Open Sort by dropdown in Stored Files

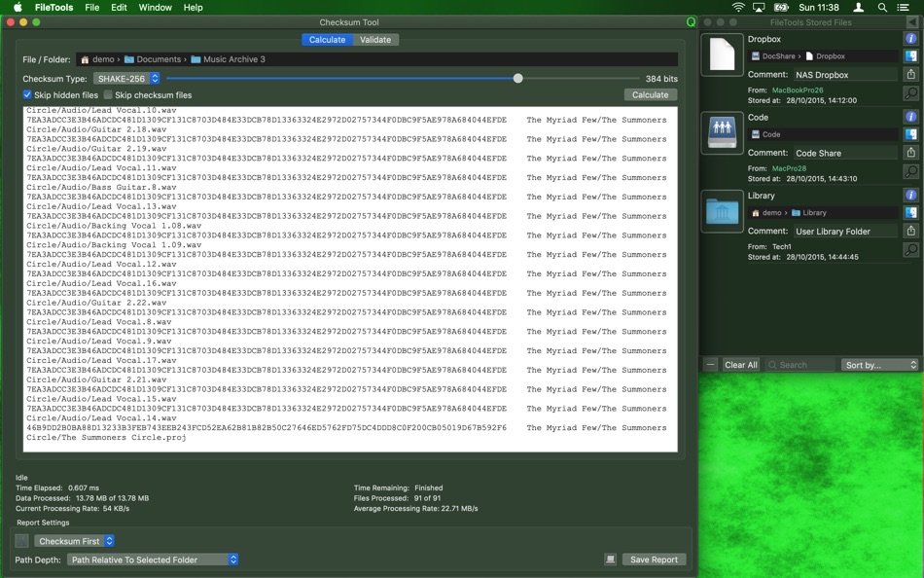point(880,365)
